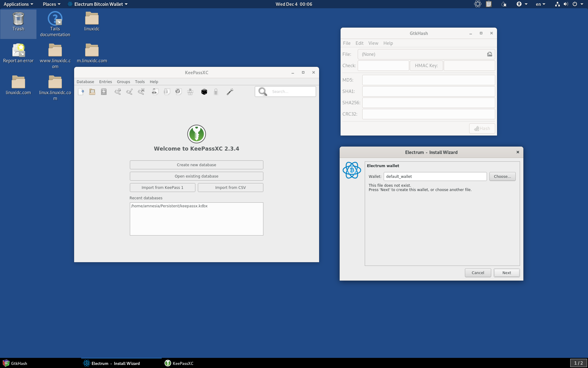
Task: Click Choose... button in Electrum wizard
Action: coord(502,177)
